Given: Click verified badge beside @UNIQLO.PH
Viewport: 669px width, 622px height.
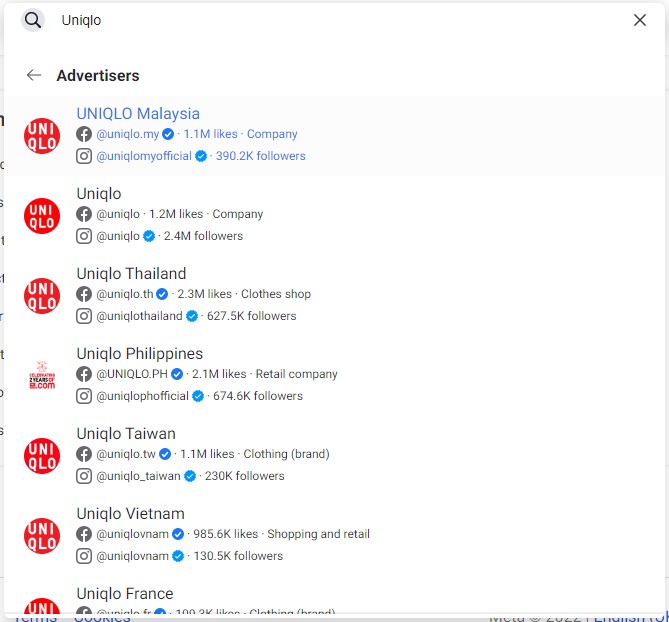Looking at the screenshot, I should coord(177,374).
